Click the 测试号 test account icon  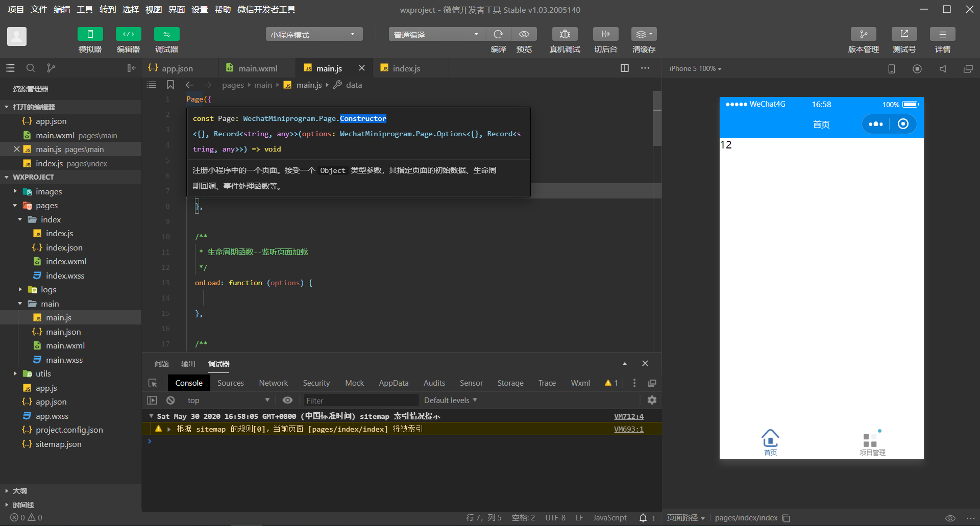pyautogui.click(x=904, y=34)
